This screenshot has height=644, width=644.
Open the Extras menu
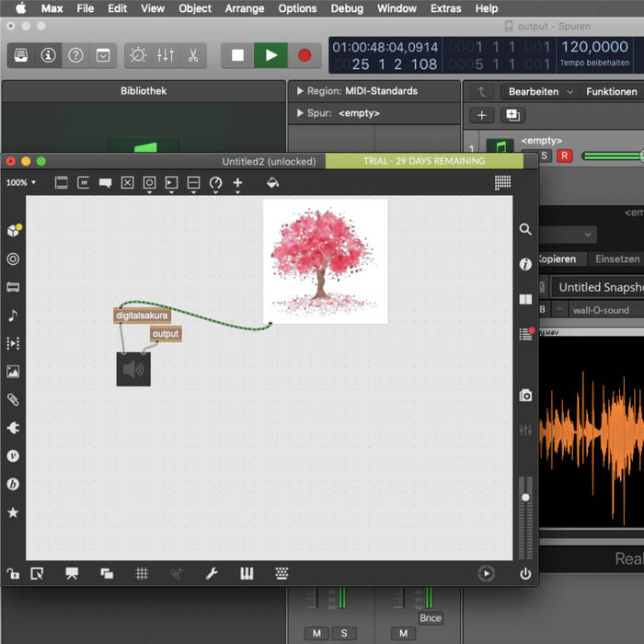(x=446, y=8)
